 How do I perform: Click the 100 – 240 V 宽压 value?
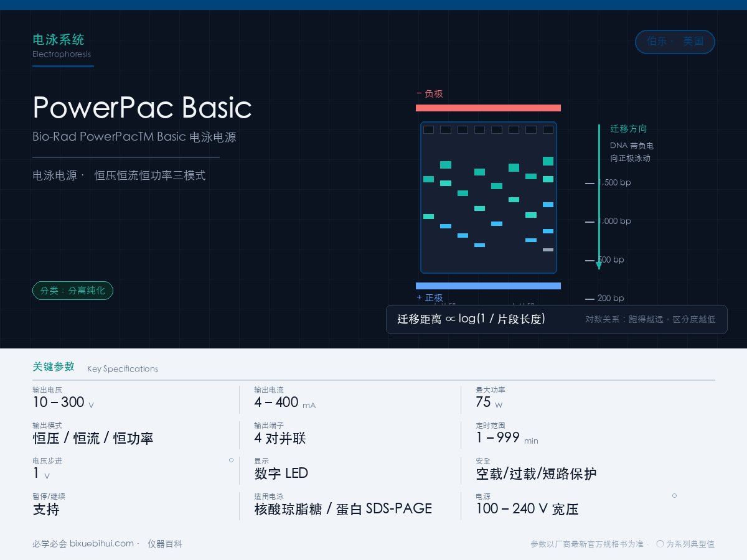point(527,509)
